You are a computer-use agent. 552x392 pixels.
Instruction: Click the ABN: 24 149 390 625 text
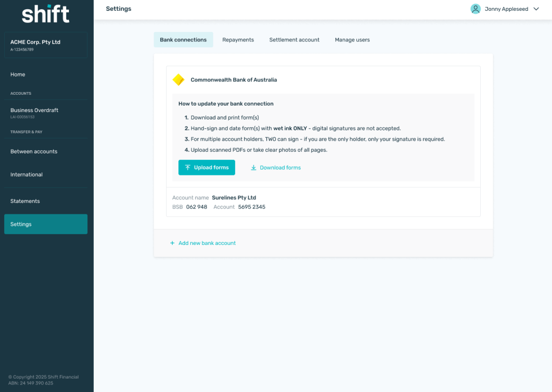point(31,383)
